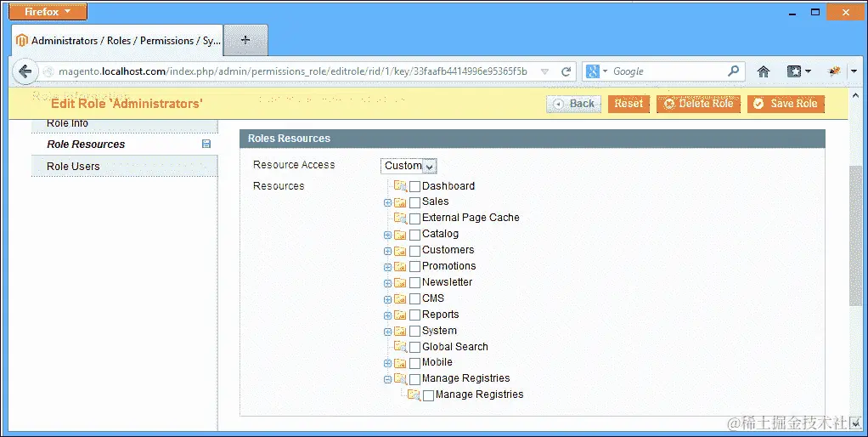Open the URL history dropdown arrow
Viewport: 868px width, 437px height.
click(544, 71)
